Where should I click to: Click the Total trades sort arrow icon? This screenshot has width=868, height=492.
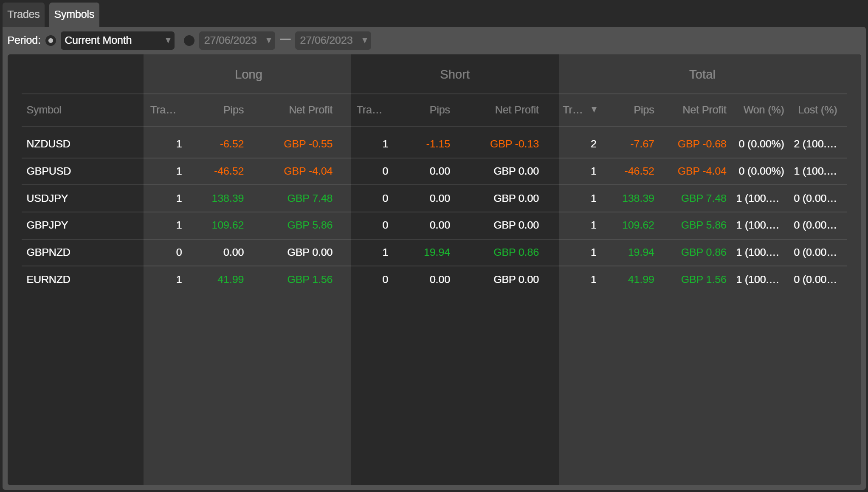594,110
